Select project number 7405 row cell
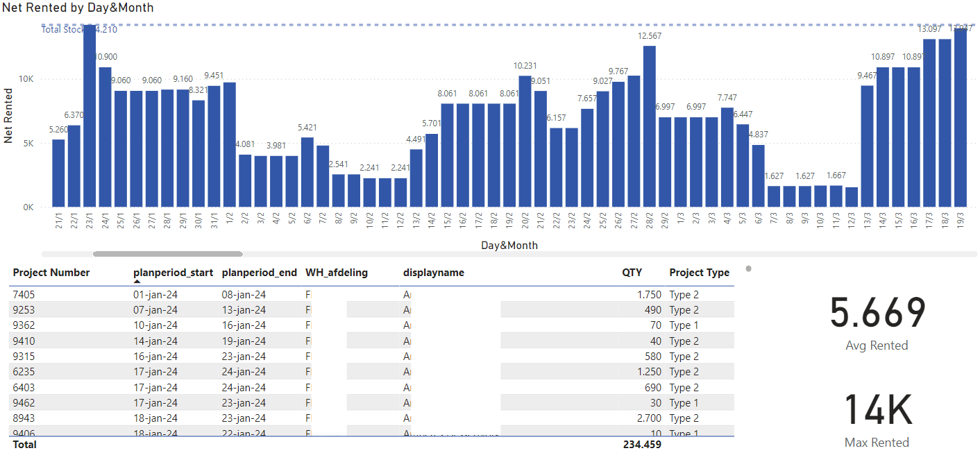The width and height of the screenshot is (980, 453). coord(23,294)
